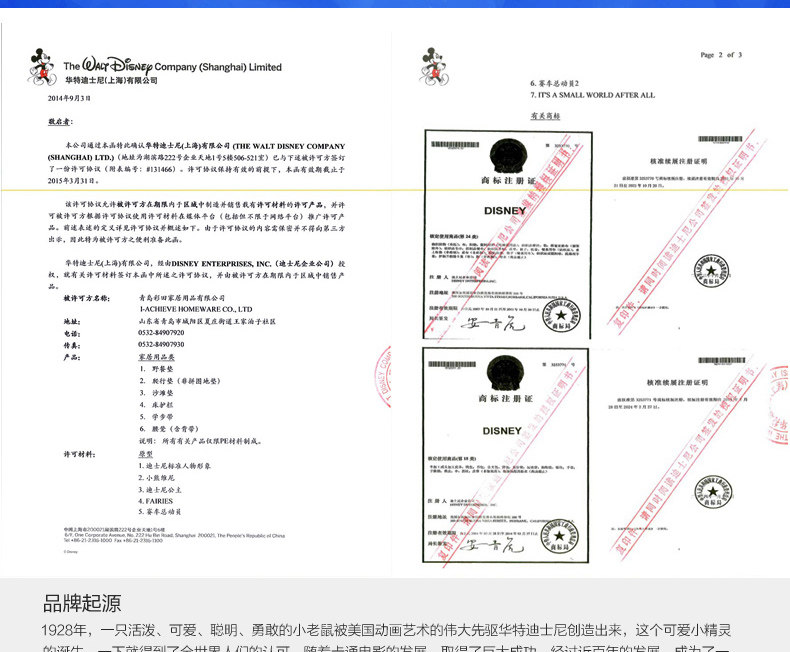Click the letter footer address line
This screenshot has width=790, height=652.
coord(174,535)
